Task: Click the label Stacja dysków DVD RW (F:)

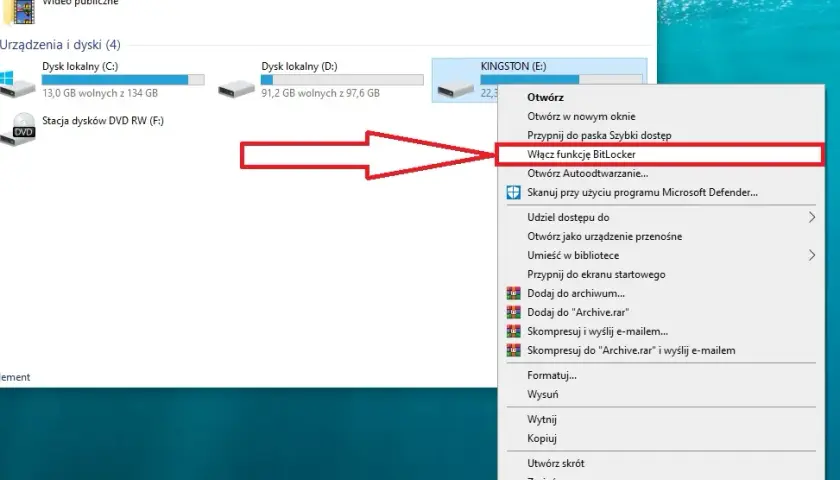Action: [x=103, y=121]
